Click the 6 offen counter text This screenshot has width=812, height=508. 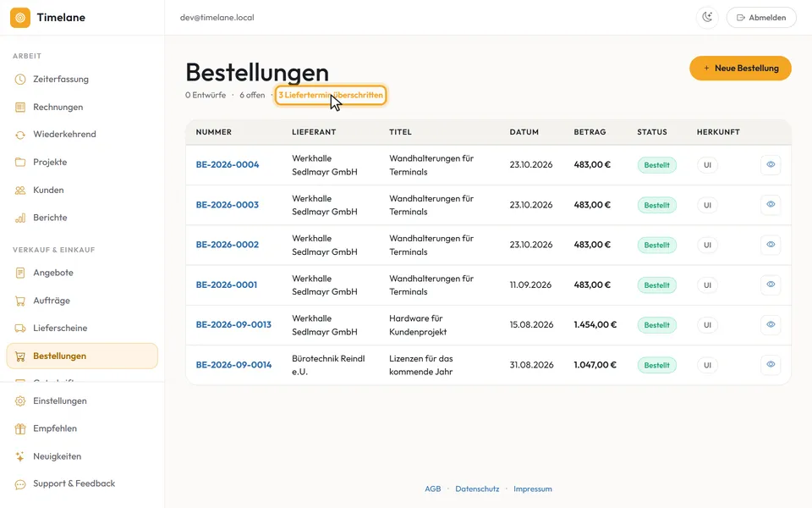click(x=252, y=96)
